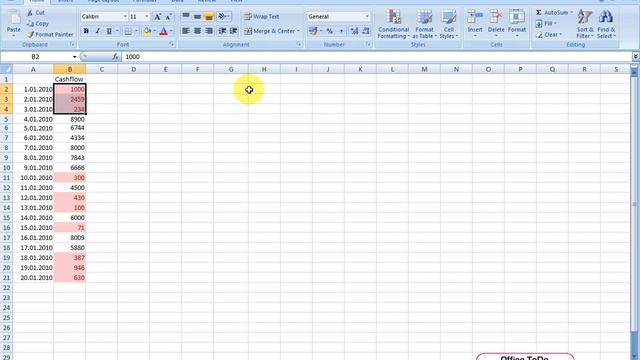Open Find & Select menu
The width and height of the screenshot is (640, 360).
(606, 24)
